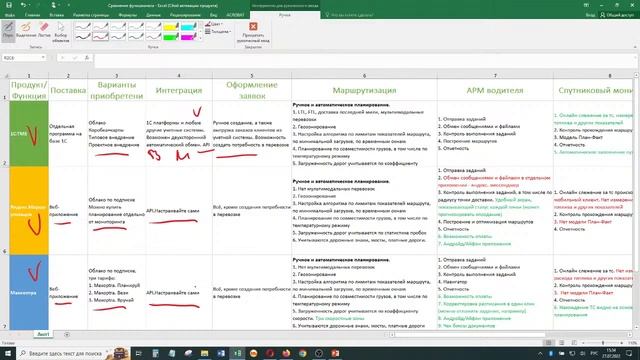Click the Вход sign-in link
The height and width of the screenshot is (360, 640).
[590, 15]
